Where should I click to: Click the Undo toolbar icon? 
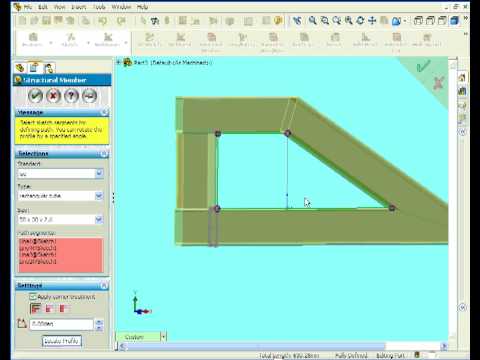[102, 21]
